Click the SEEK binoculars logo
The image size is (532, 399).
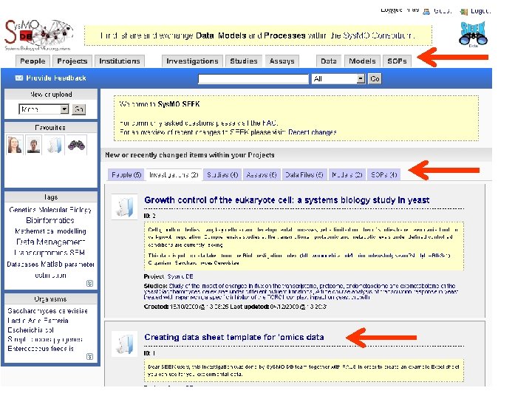pos(473,34)
